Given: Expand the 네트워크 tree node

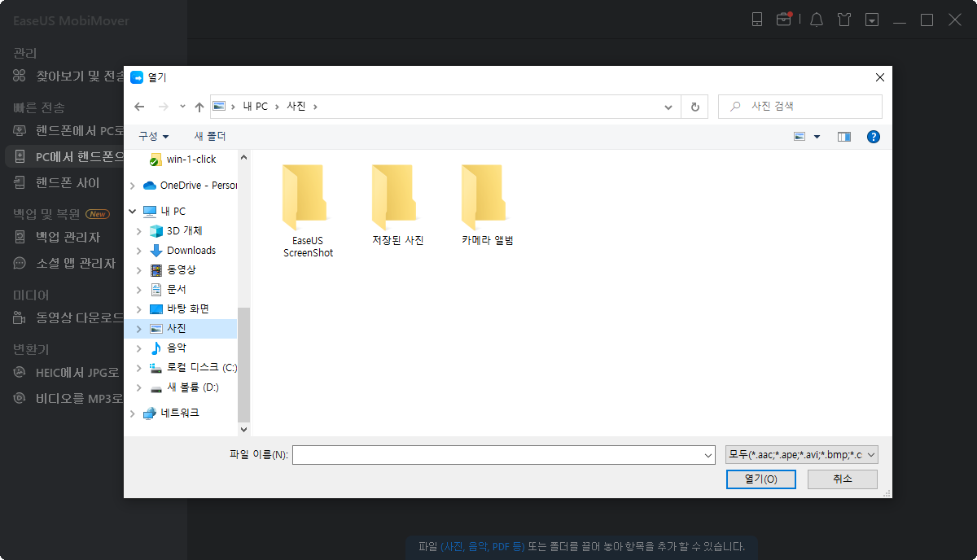Looking at the screenshot, I should pyautogui.click(x=133, y=413).
